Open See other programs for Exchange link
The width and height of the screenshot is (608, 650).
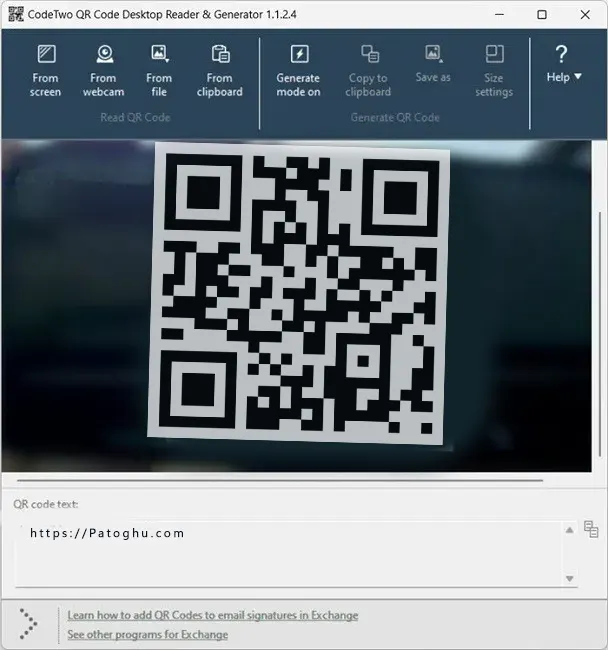coord(148,635)
